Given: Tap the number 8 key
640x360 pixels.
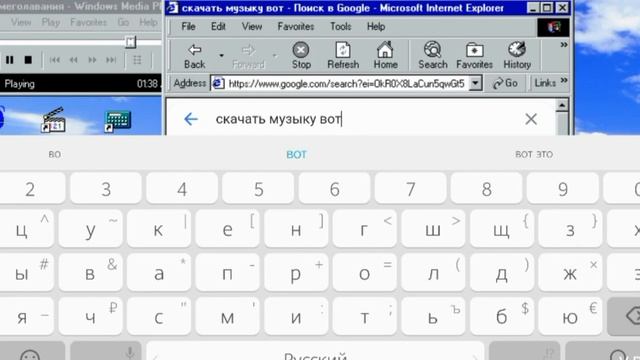Looking at the screenshot, I should (x=486, y=189).
